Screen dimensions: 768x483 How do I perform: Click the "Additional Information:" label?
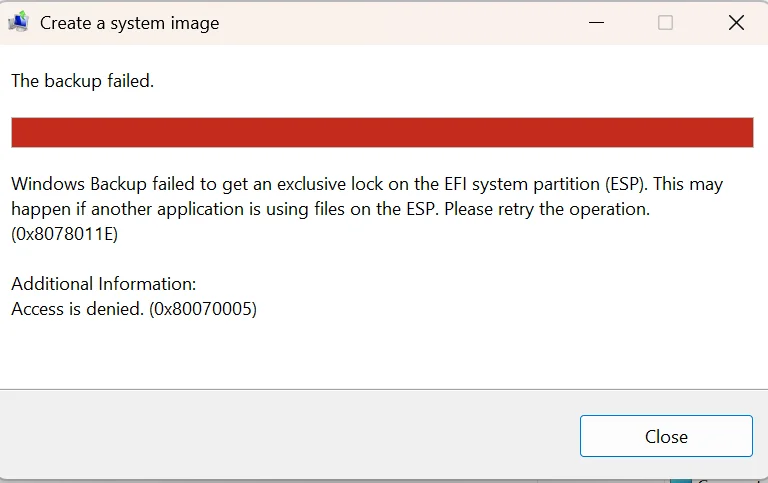pyautogui.click(x=103, y=284)
